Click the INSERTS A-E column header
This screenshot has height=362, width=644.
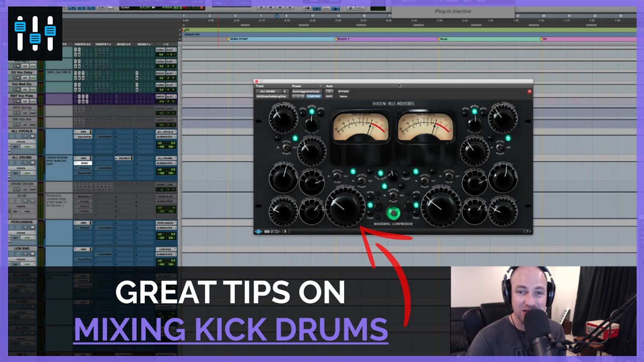[x=83, y=44]
